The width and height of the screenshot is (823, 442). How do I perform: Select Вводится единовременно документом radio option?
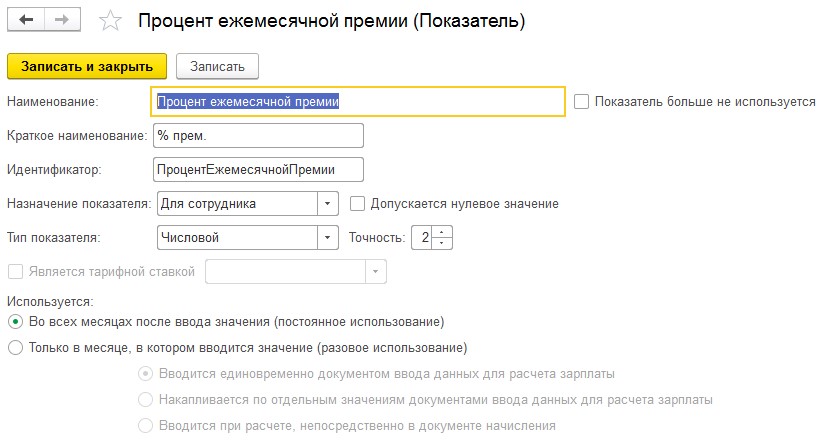tap(145, 374)
